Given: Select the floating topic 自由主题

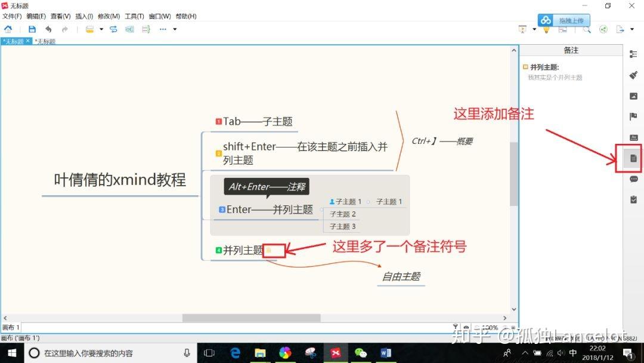Looking at the screenshot, I should tap(401, 276).
